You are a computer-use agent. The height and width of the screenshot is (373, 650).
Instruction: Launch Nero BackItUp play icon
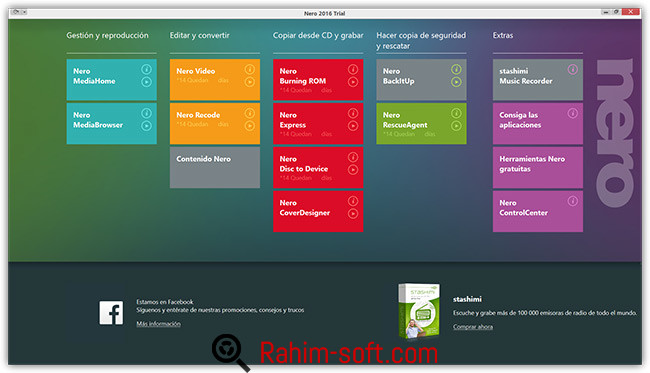click(x=456, y=82)
